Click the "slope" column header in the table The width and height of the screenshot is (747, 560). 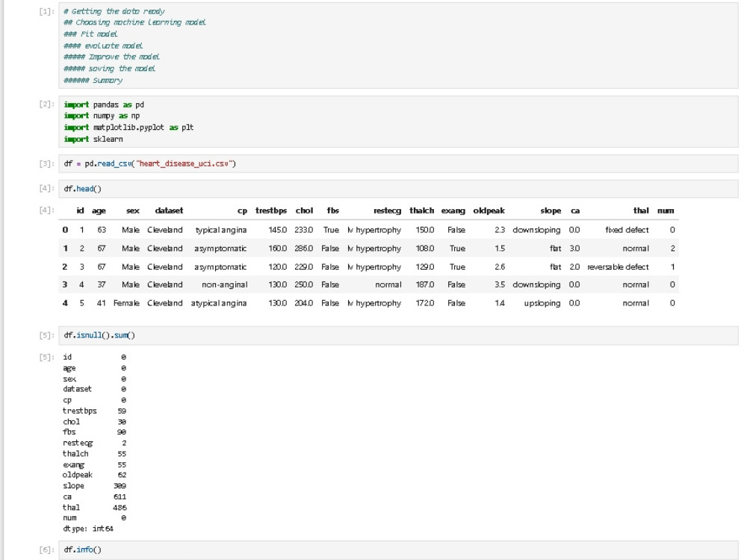[x=551, y=211]
